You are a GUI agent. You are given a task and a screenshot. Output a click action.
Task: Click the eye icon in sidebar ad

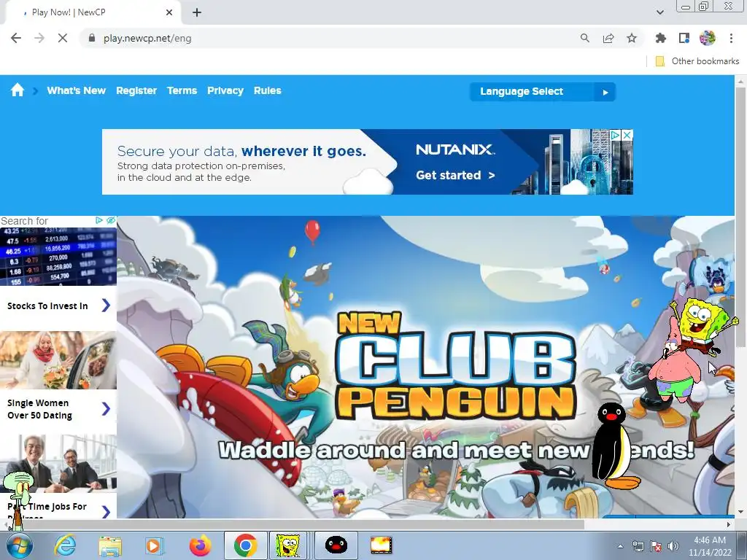[x=111, y=220]
